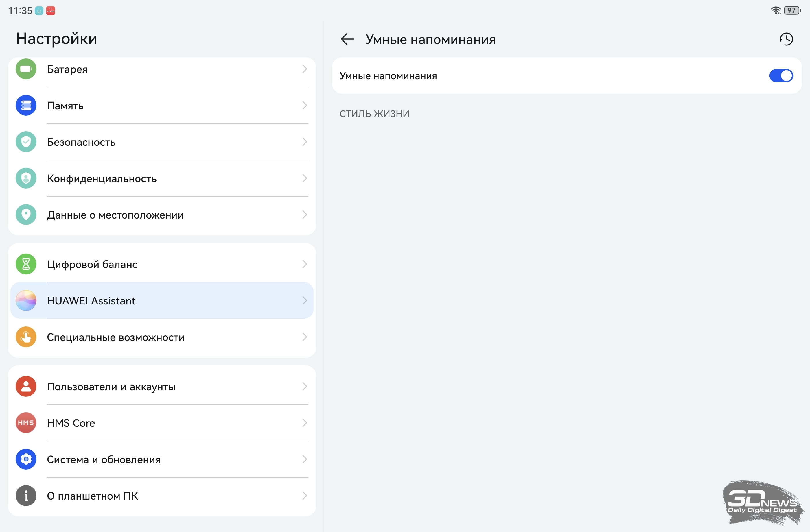810x532 pixels.
Task: Click the СТИЛЬ ЖИЗНИ section header
Action: (x=374, y=114)
